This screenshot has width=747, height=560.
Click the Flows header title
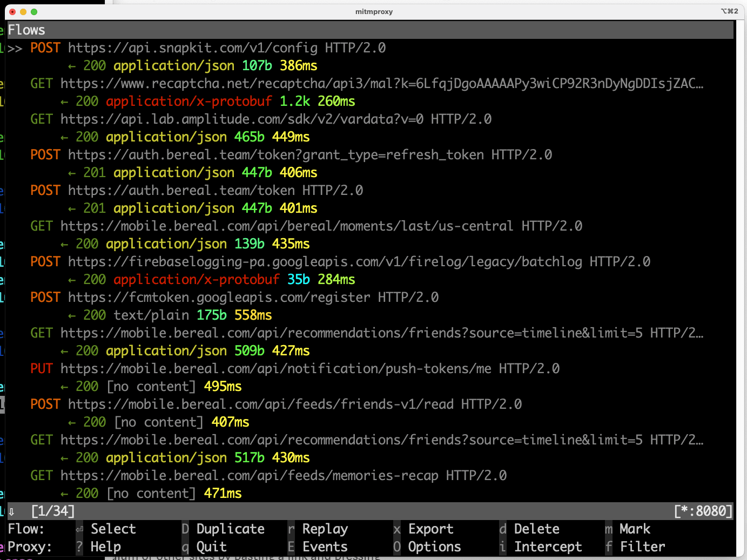click(x=26, y=30)
